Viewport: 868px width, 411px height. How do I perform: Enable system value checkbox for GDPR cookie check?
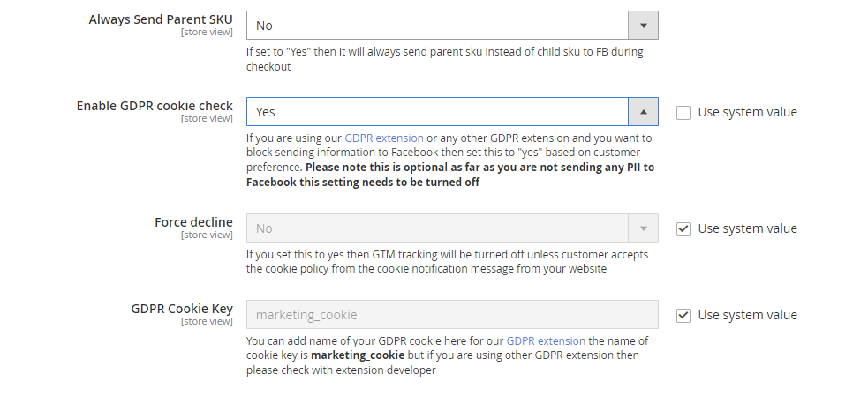tap(683, 112)
